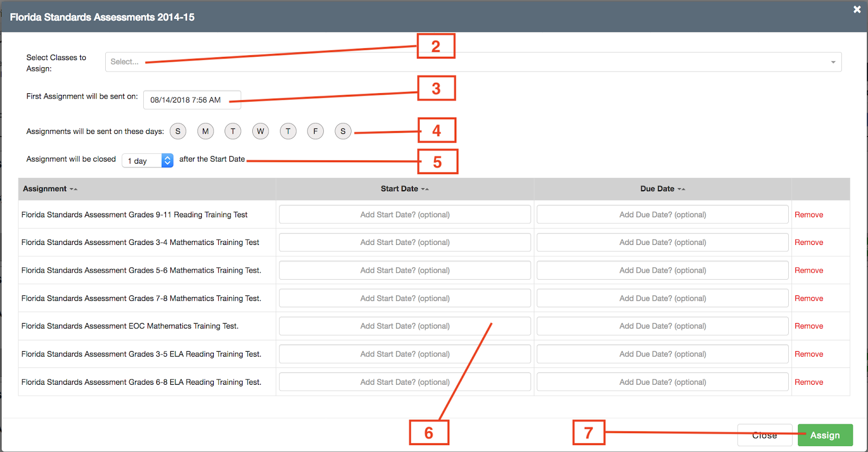Click the Close button
This screenshot has width=868, height=452.
click(764, 435)
